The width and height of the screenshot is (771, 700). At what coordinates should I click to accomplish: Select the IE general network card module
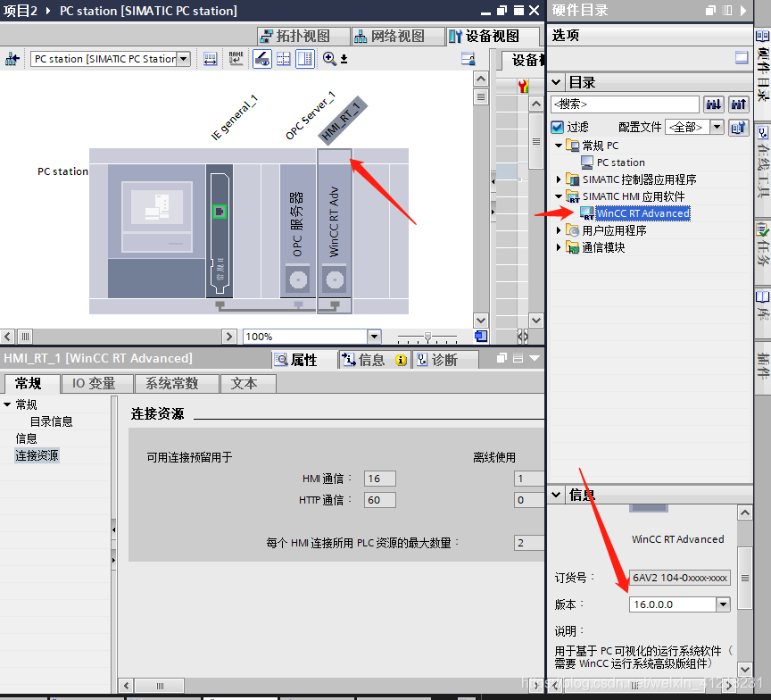[x=220, y=231]
